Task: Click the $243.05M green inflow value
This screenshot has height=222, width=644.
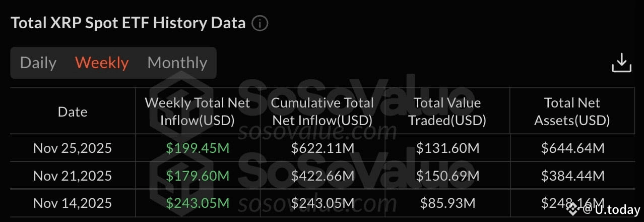Action: pos(198,203)
